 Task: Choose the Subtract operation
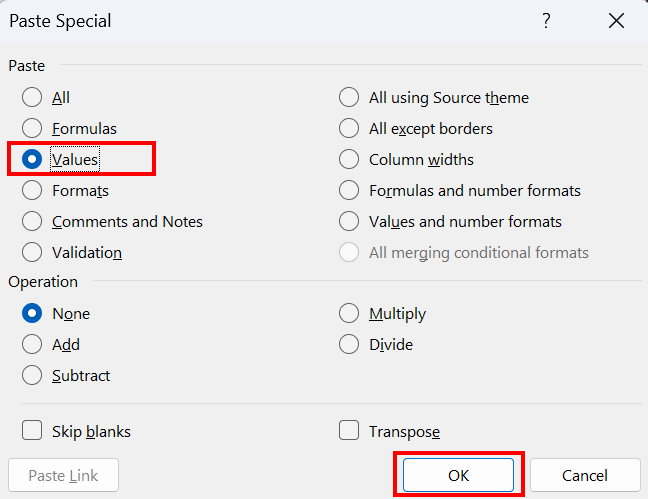point(33,376)
